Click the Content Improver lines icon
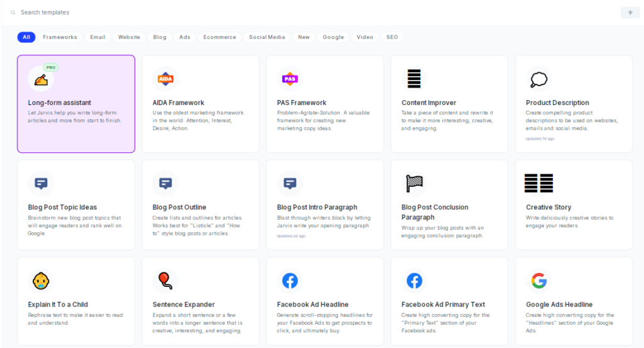Image resolution: width=644 pixels, height=348 pixels. point(414,79)
